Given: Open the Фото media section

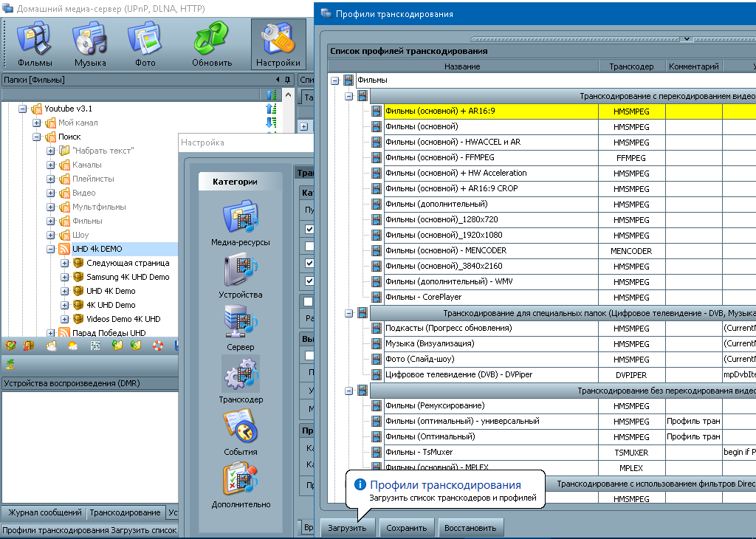Looking at the screenshot, I should click(x=145, y=44).
